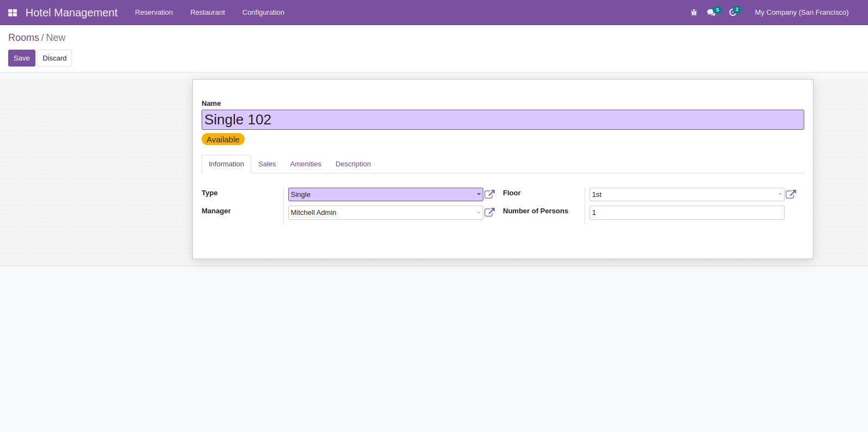
Task: Open external link for Type field
Action: tap(489, 194)
